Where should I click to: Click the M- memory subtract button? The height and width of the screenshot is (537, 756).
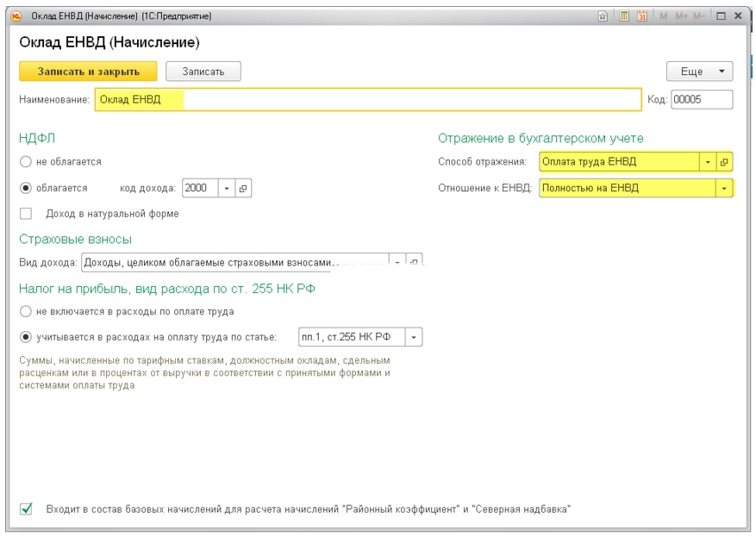(x=698, y=16)
